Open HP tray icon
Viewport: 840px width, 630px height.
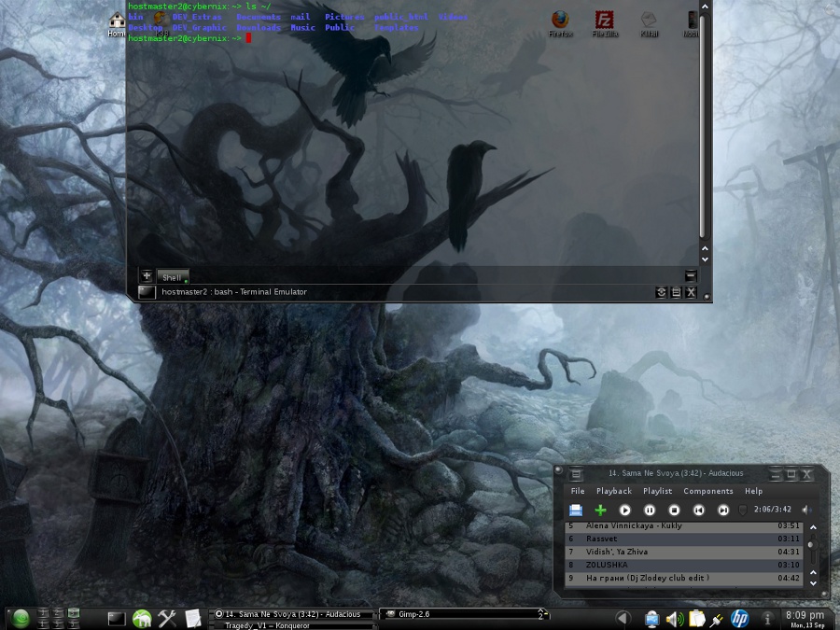pos(740,619)
